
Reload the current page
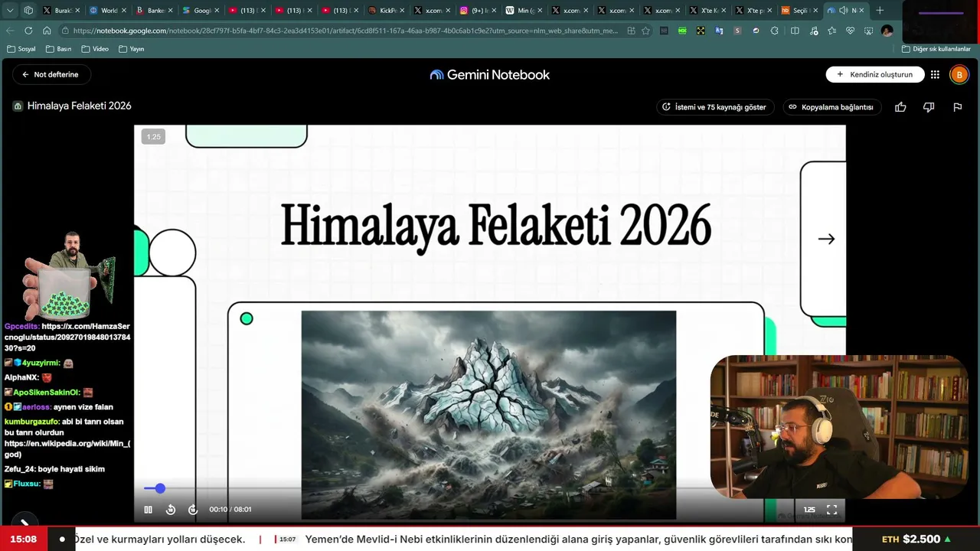click(x=28, y=31)
